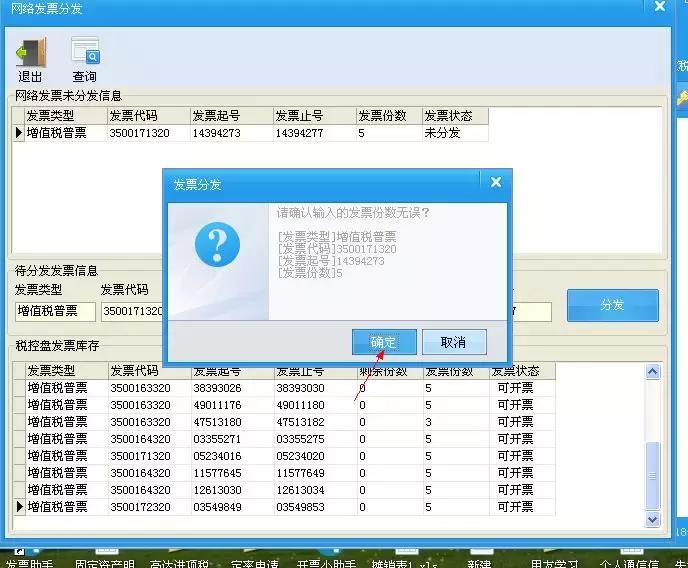This screenshot has height=568, width=688.
Task: Click the 发票类型 header in top table
Action: [66, 116]
